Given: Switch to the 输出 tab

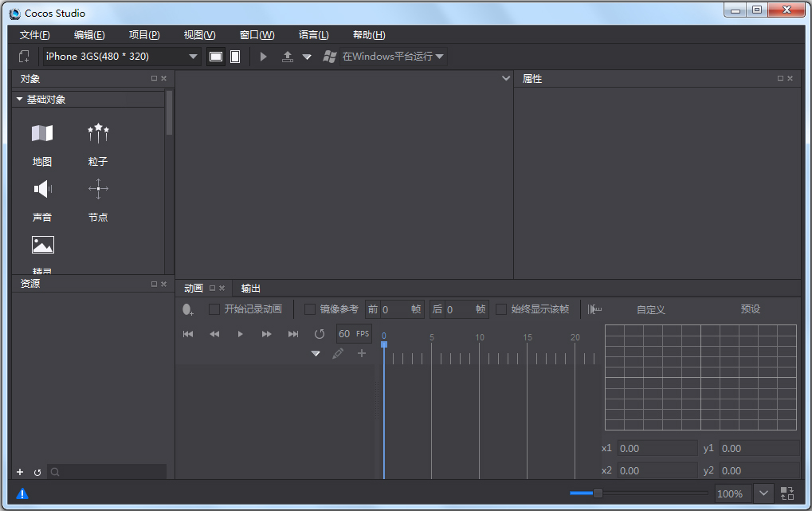Looking at the screenshot, I should [251, 289].
